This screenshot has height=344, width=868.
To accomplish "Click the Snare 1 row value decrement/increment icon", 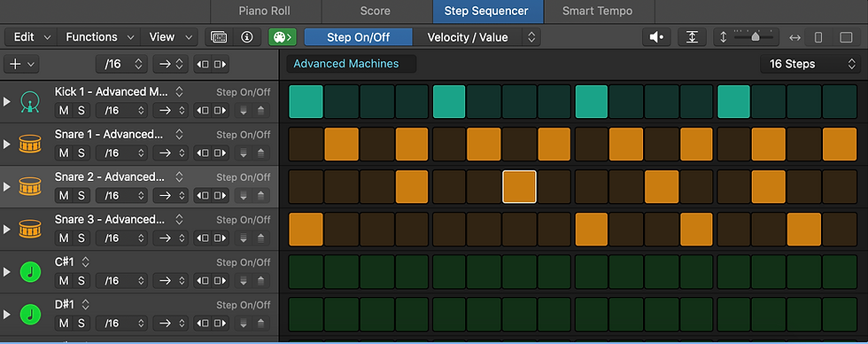I will tap(252, 152).
